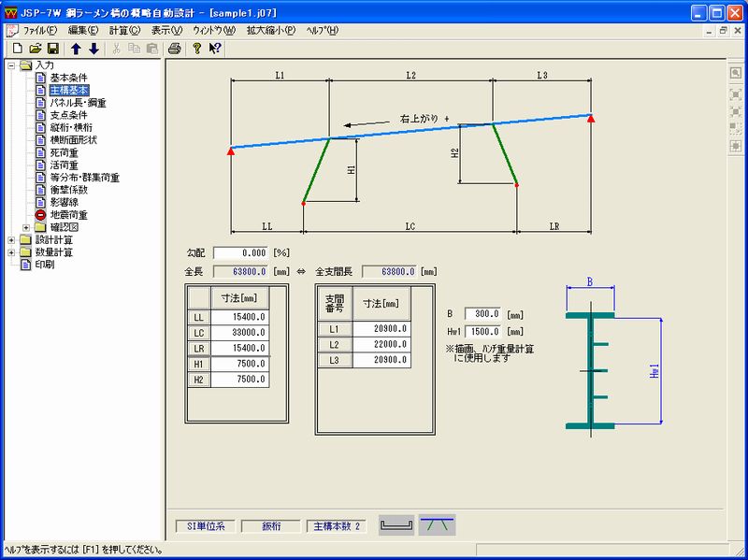The width and height of the screenshot is (748, 560).
Task: Toggle the rigid-frame side view button
Action: coord(436,525)
